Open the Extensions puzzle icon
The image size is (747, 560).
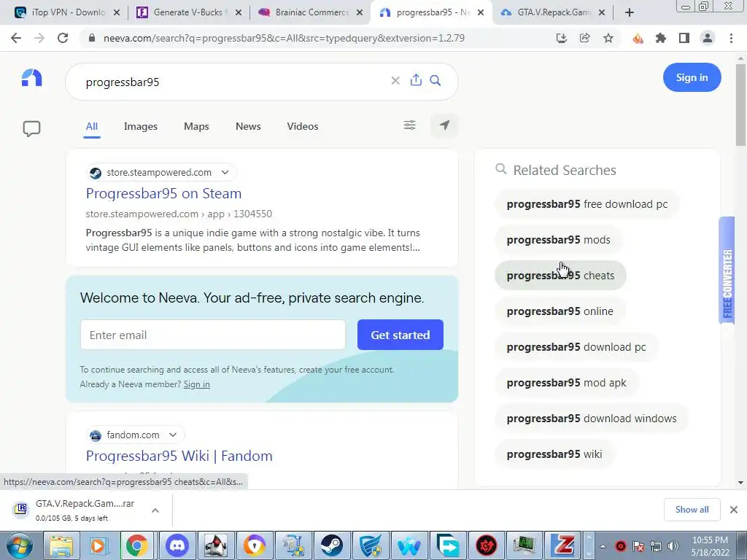[x=660, y=38]
